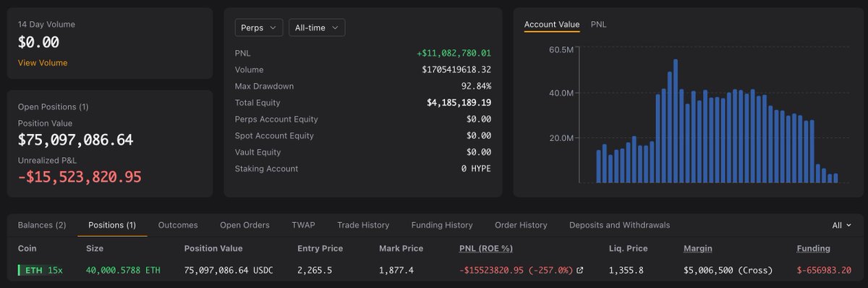Click the 40,000.5788 ETH size value
This screenshot has width=868, height=288.
(123, 271)
